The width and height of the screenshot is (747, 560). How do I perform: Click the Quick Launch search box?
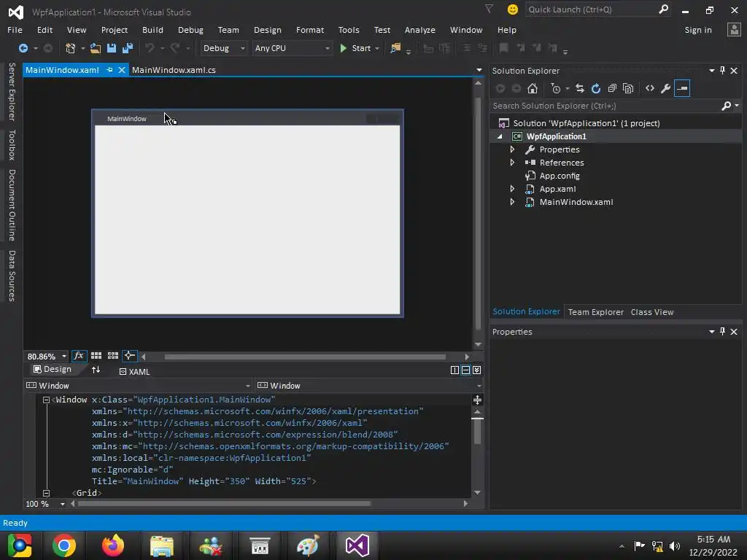[x=591, y=9]
